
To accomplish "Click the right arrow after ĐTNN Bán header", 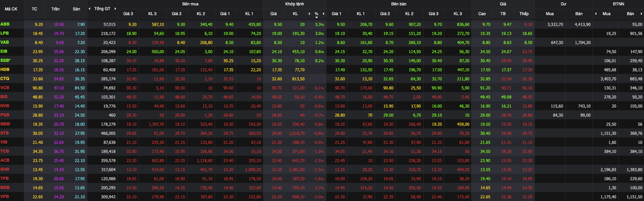I will [x=641, y=14].
